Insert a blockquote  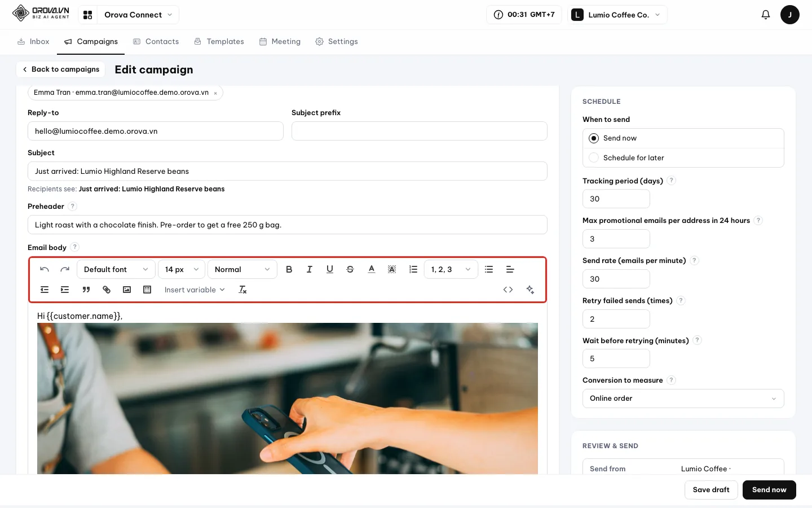coord(86,290)
